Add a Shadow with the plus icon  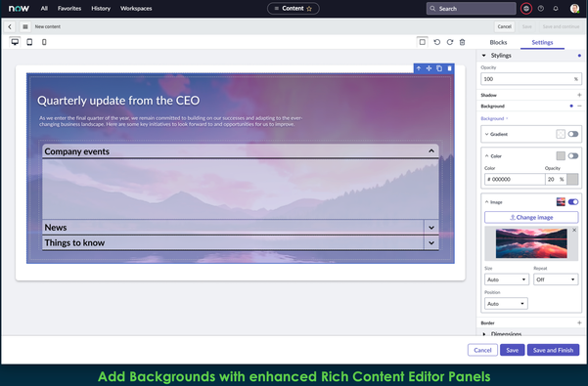coord(579,95)
